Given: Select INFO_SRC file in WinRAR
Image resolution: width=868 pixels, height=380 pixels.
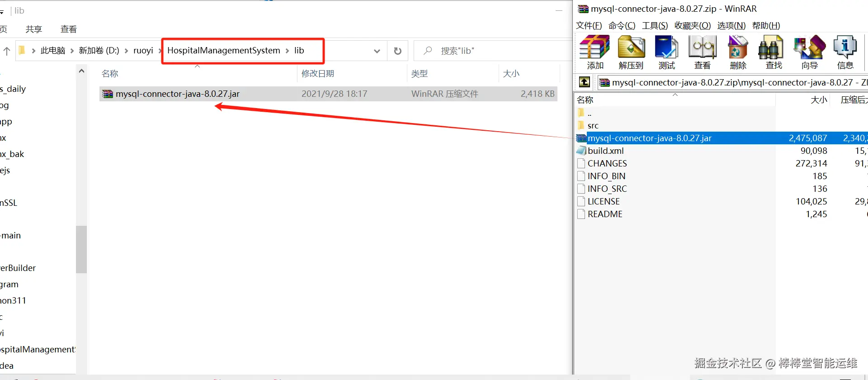Looking at the screenshot, I should 607,189.
